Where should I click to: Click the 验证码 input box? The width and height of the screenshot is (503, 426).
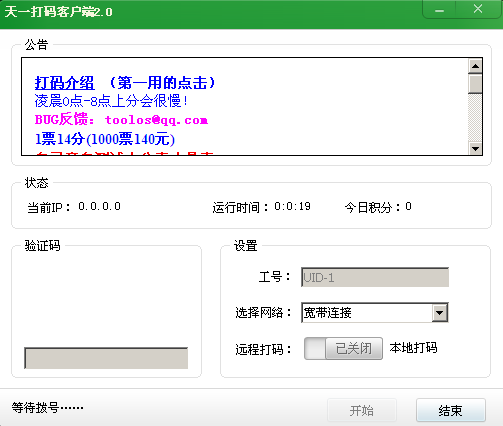(x=106, y=358)
